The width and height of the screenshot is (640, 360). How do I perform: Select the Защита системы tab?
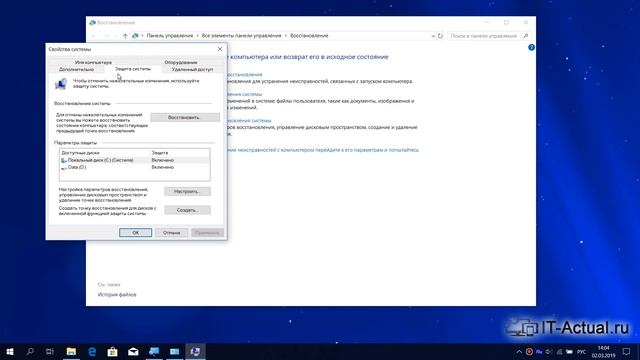pos(133,69)
